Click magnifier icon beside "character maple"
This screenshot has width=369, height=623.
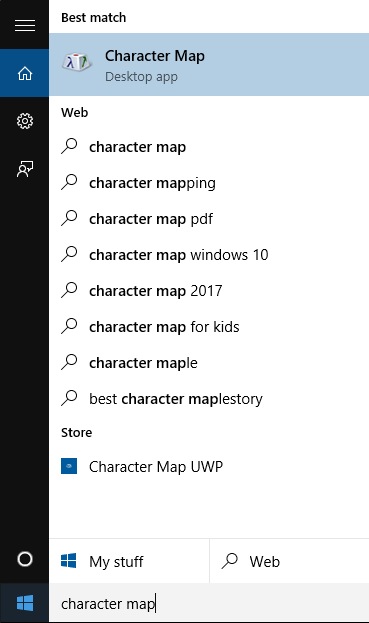point(69,362)
